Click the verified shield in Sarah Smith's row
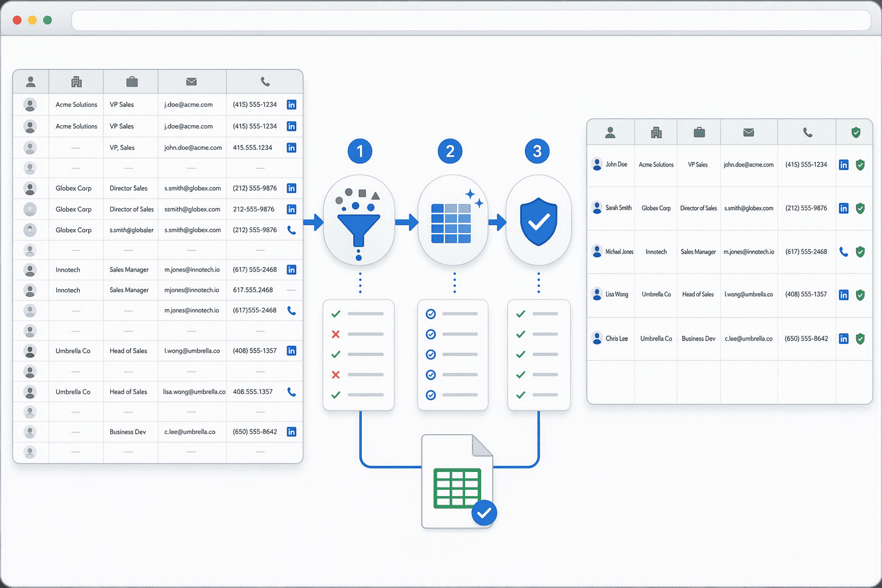 coord(860,208)
